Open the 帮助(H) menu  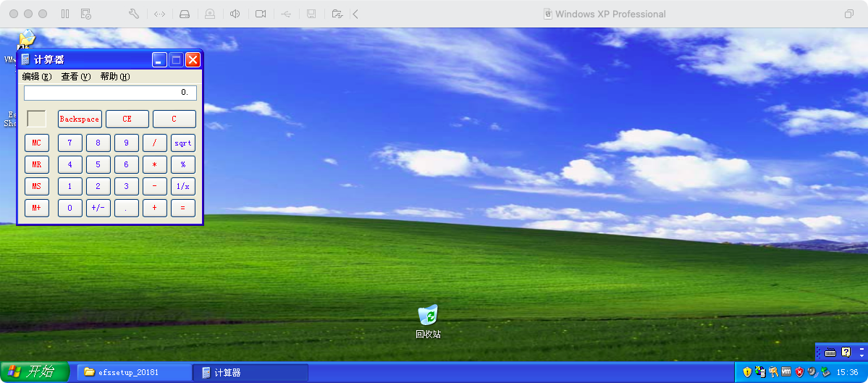tap(114, 77)
